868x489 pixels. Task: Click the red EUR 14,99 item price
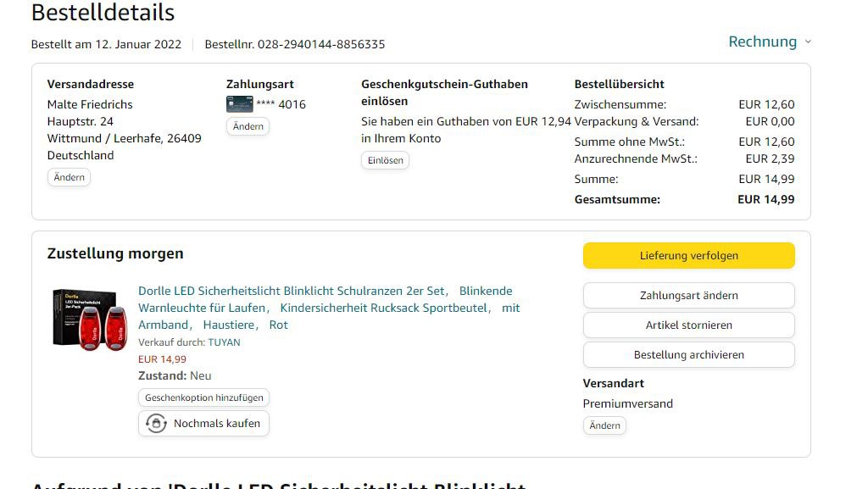pos(162,359)
